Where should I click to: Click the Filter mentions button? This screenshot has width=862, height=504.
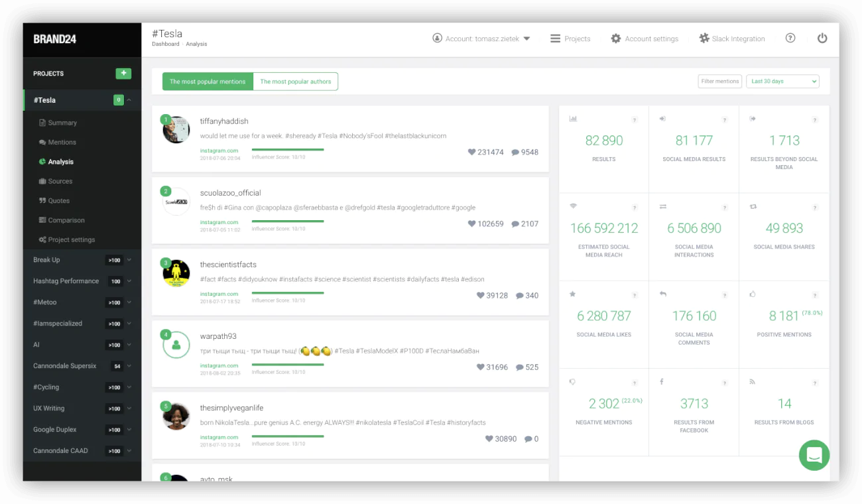tap(720, 81)
